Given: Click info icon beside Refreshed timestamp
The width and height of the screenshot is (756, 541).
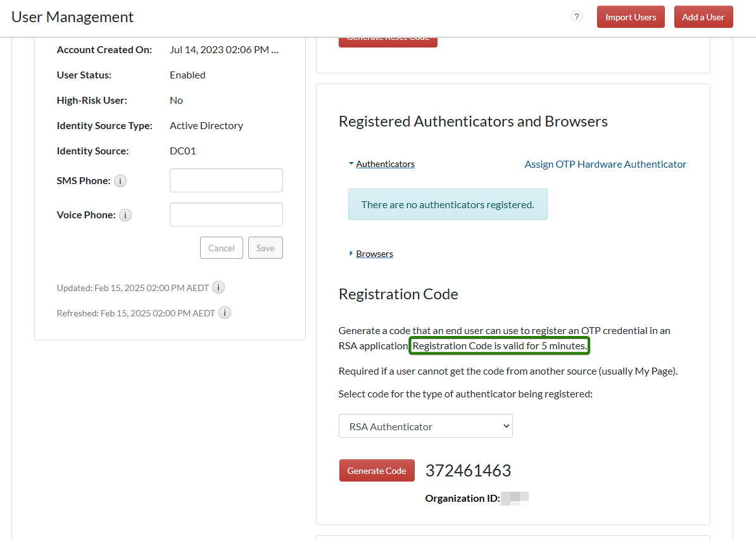Looking at the screenshot, I should click(x=225, y=313).
